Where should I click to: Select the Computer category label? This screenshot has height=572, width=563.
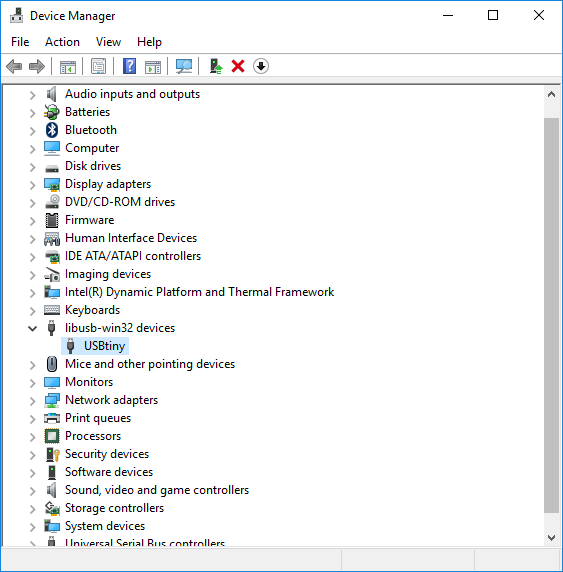point(92,148)
